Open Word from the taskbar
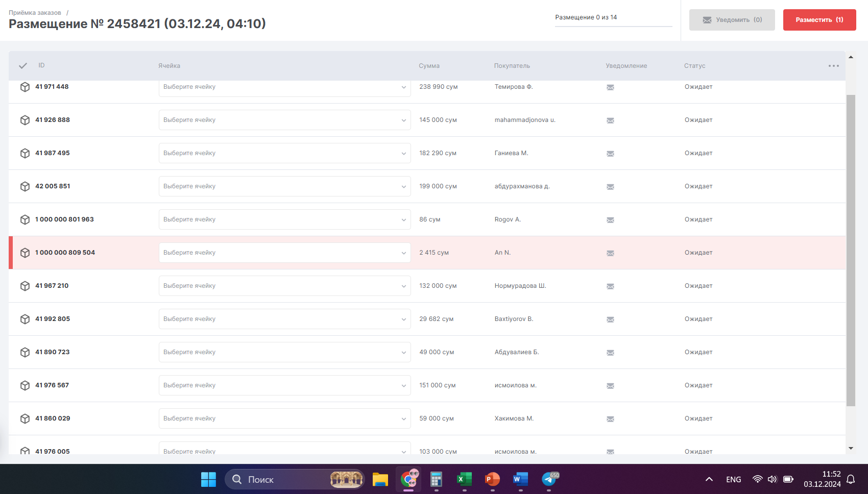The image size is (868, 494). coord(520,479)
